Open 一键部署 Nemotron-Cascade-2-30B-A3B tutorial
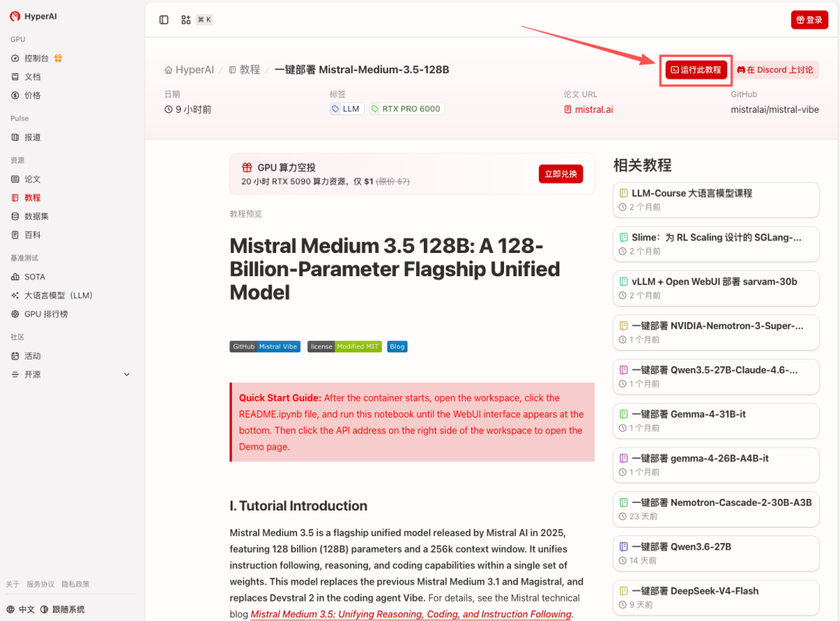This screenshot has width=840, height=621. pyautogui.click(x=716, y=510)
